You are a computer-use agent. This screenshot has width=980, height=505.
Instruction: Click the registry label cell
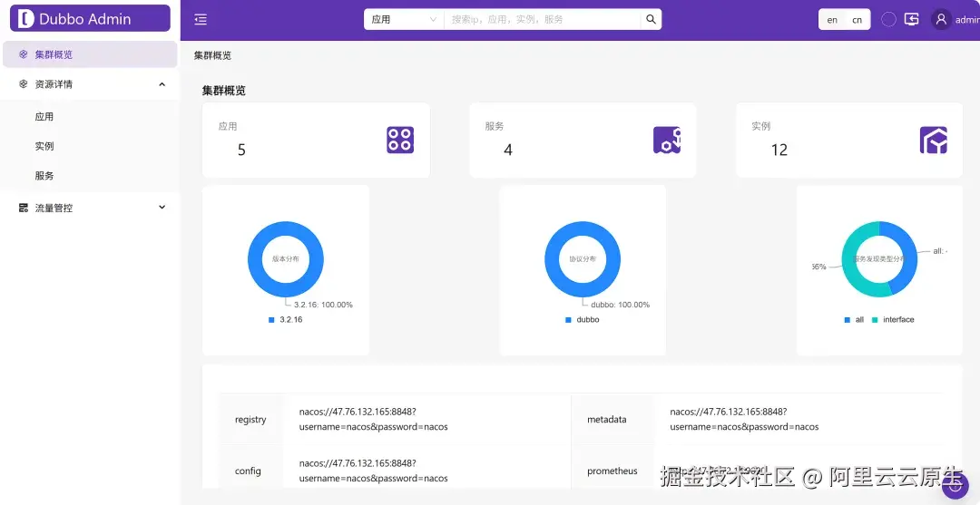pyautogui.click(x=250, y=420)
